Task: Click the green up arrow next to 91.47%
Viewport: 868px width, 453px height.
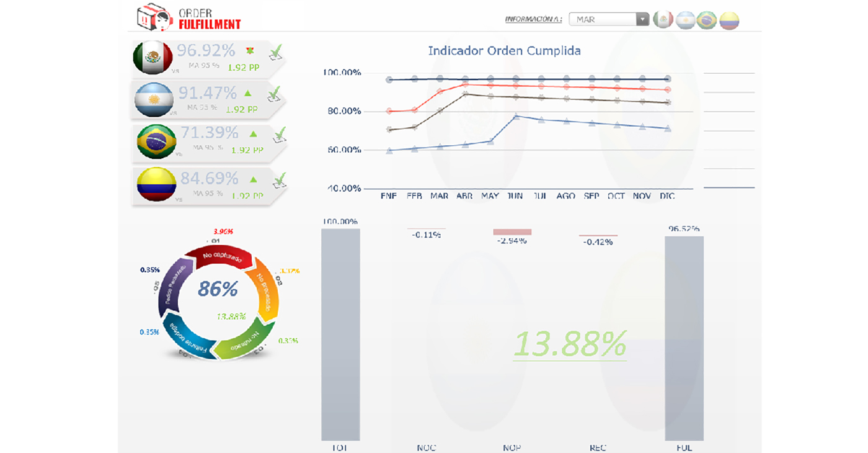Action: tap(248, 93)
